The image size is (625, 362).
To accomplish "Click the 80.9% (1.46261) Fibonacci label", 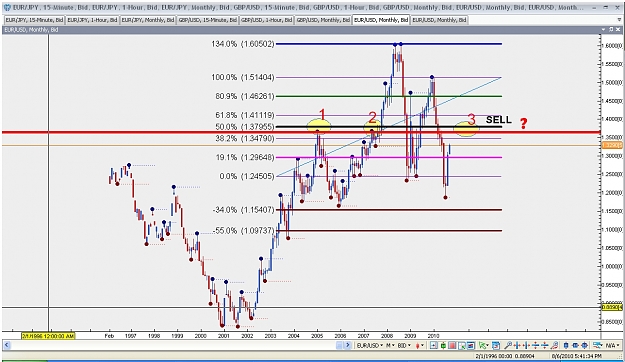I will coord(245,96).
